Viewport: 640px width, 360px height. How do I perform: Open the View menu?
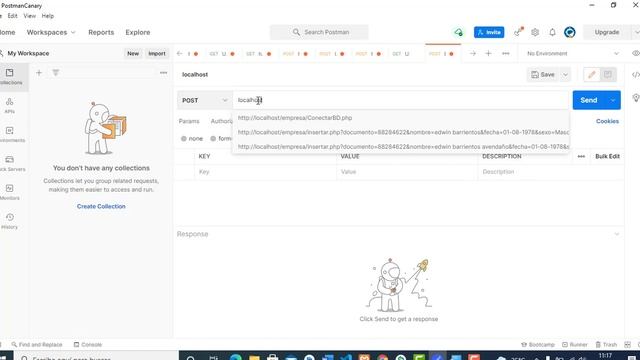(29, 16)
